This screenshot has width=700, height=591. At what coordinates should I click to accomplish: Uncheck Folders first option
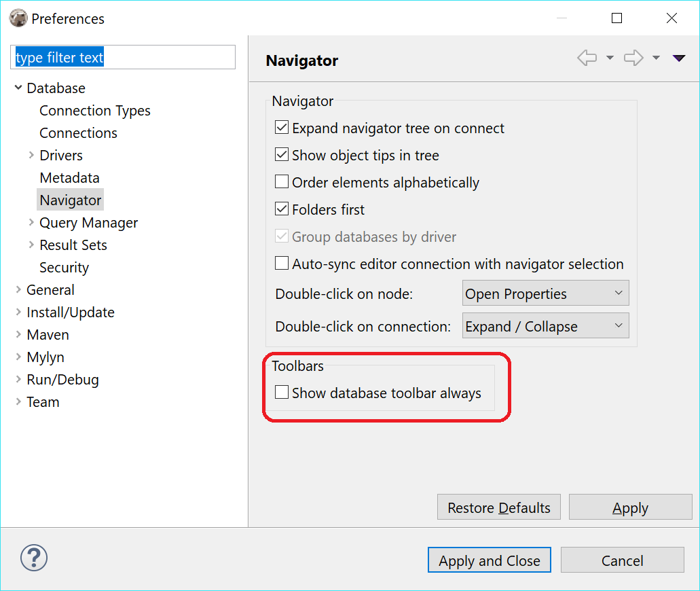tap(282, 209)
